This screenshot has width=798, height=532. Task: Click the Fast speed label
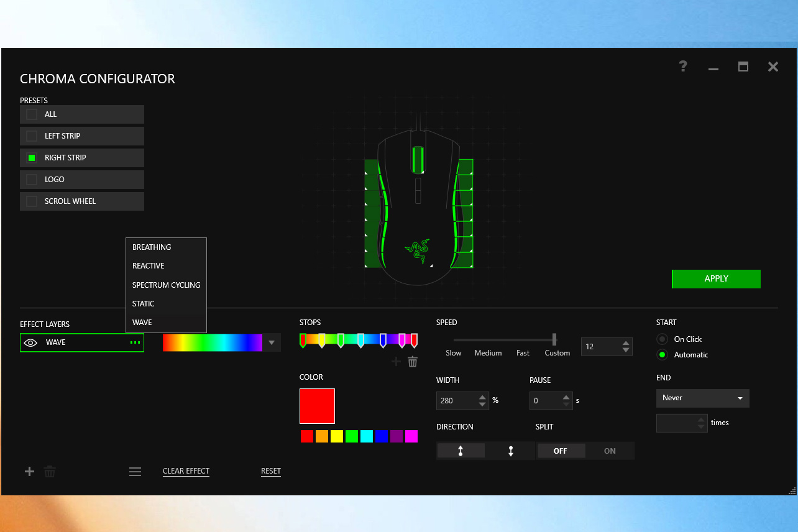523,353
